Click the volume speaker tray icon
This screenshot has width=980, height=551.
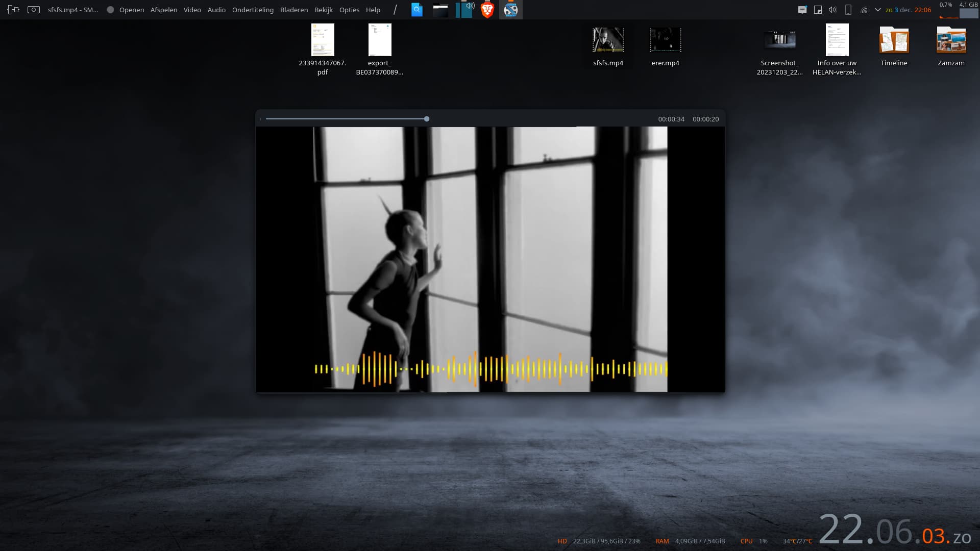[832, 10]
